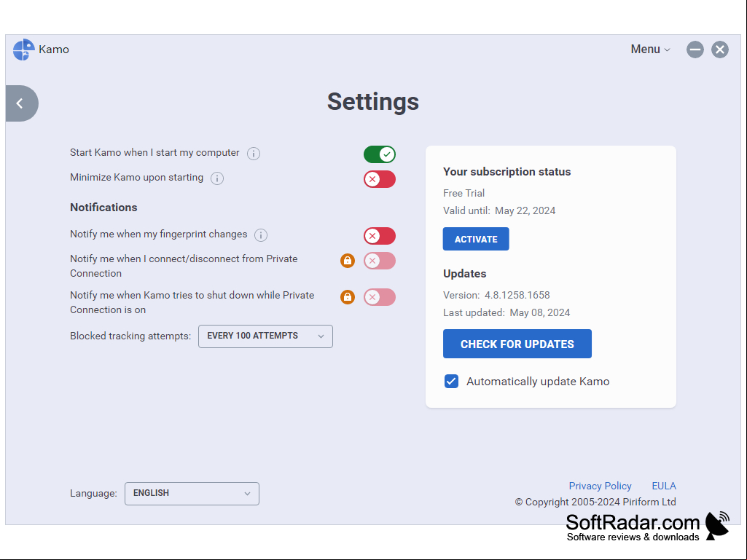Disable Start Kamo when I start computer
The image size is (747, 560).
point(380,154)
